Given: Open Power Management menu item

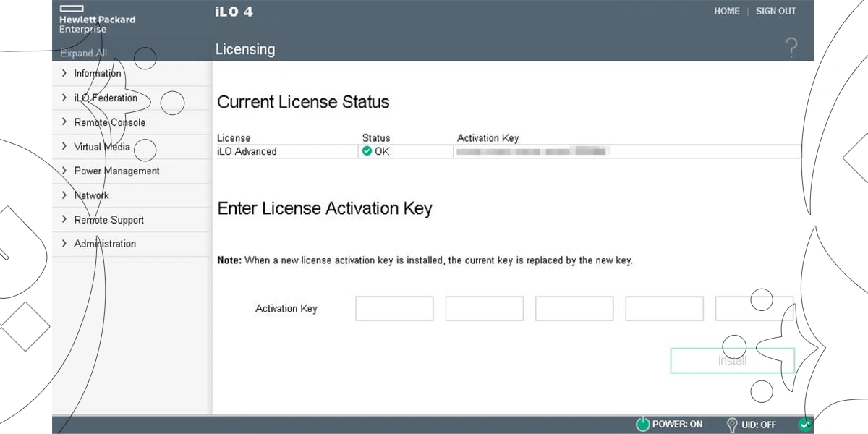Looking at the screenshot, I should [116, 171].
